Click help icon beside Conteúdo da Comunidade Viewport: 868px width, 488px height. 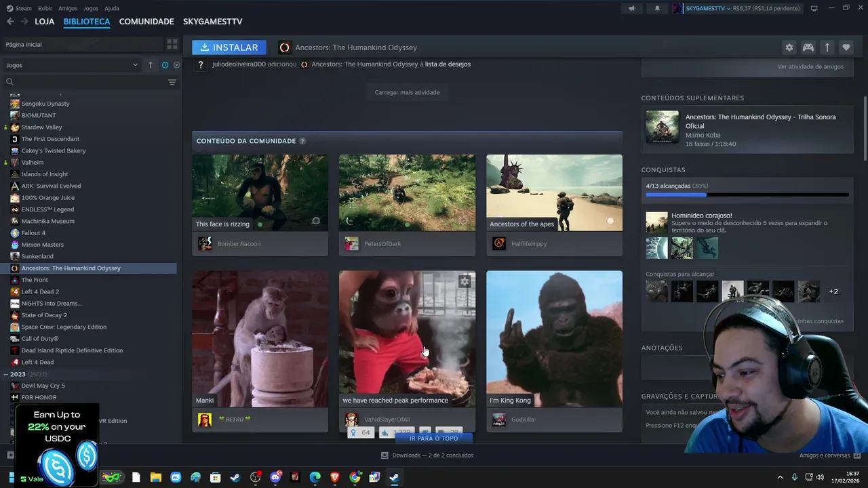[302, 141]
